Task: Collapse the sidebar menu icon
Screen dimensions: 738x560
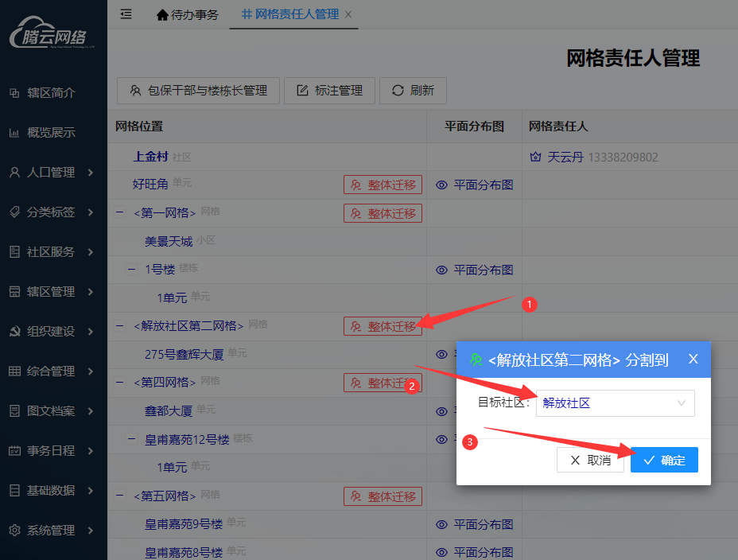Action: pos(126,14)
